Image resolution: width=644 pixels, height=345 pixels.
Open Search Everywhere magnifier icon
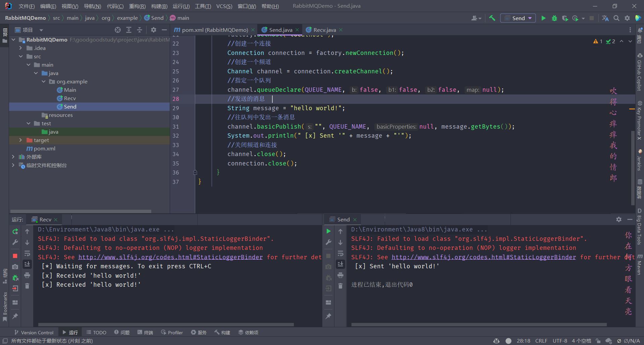coord(616,18)
